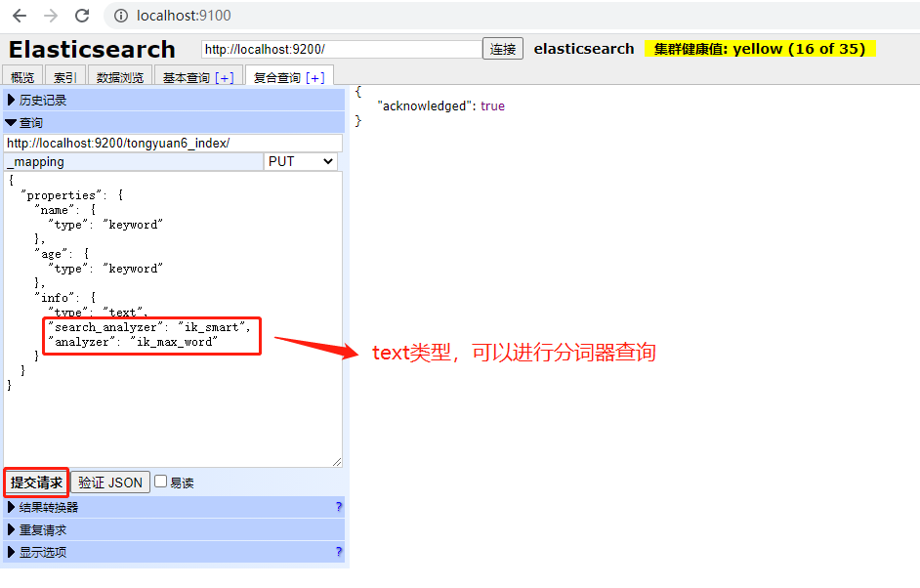Switch to the 索引 tab
Screen dimensions: 920x588
[x=65, y=77]
